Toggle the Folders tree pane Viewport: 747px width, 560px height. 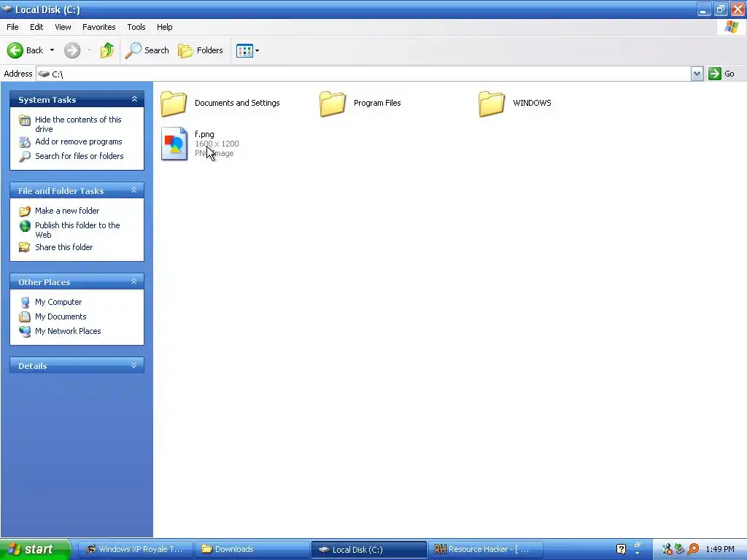pos(200,50)
